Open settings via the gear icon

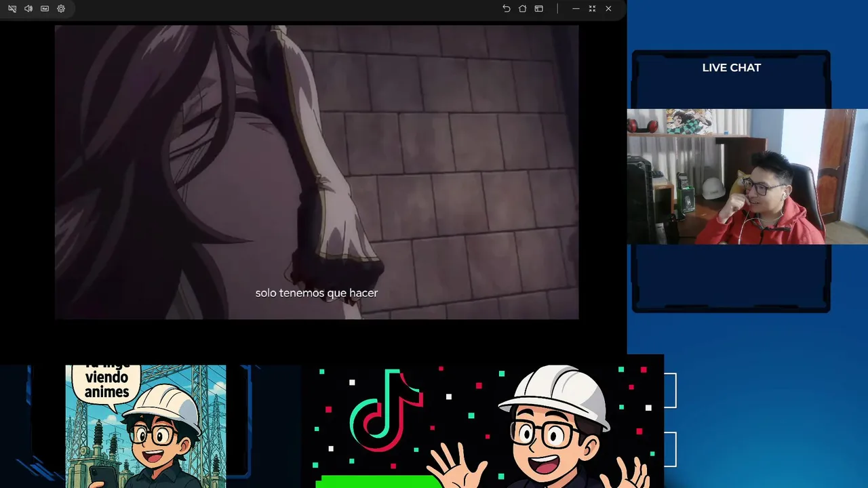pyautogui.click(x=61, y=9)
